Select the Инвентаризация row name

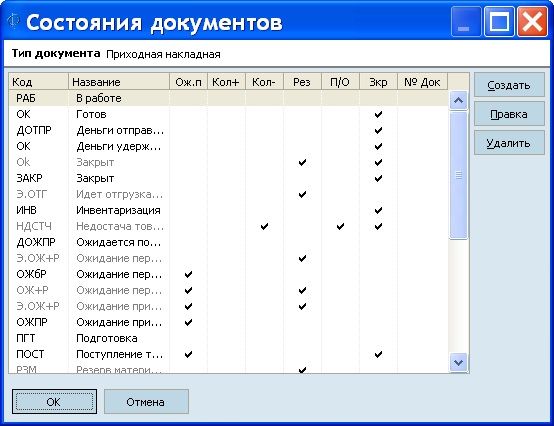118,210
